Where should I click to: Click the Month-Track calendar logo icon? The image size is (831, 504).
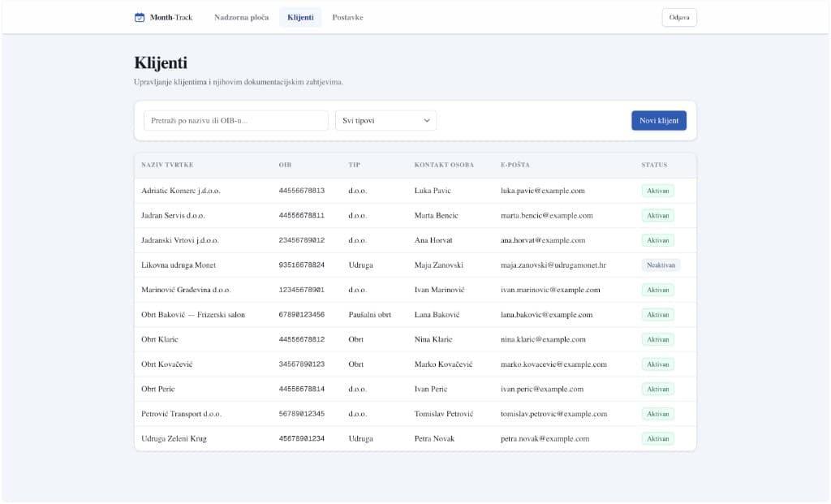(138, 16)
